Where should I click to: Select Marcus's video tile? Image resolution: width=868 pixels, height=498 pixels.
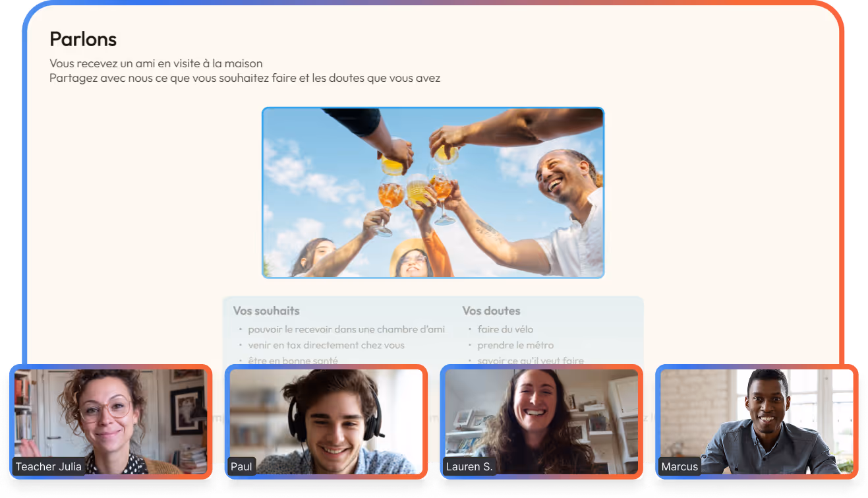click(757, 421)
